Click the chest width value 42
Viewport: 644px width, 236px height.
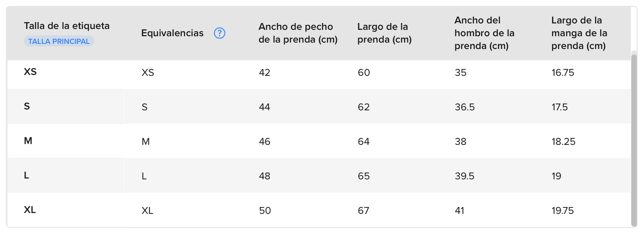(x=265, y=72)
